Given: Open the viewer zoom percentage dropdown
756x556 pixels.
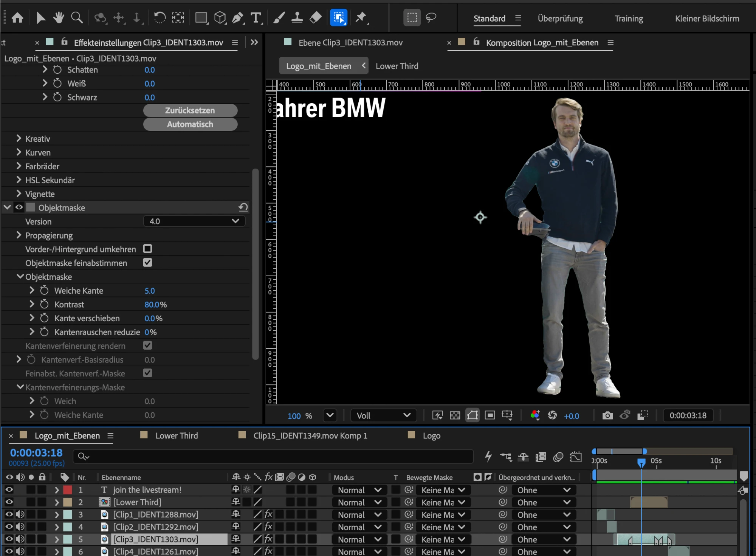Looking at the screenshot, I should [330, 416].
